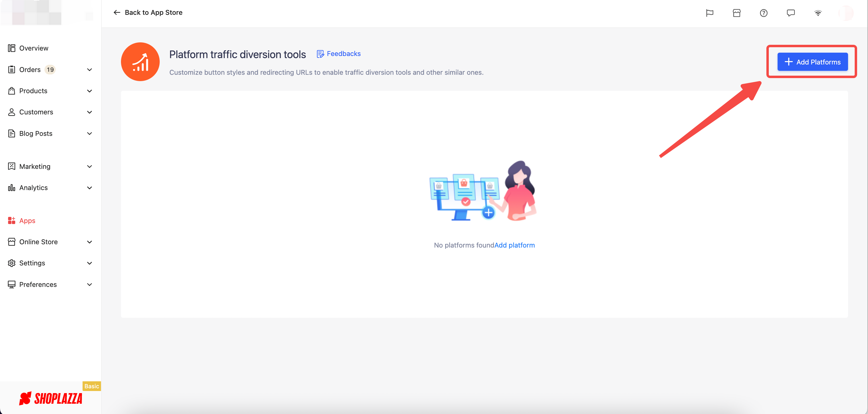Click the Marketing sidebar icon

coord(12,166)
